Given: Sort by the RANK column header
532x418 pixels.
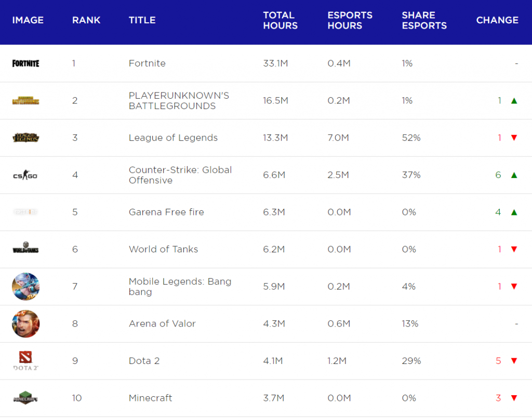Looking at the screenshot, I should click(x=86, y=20).
